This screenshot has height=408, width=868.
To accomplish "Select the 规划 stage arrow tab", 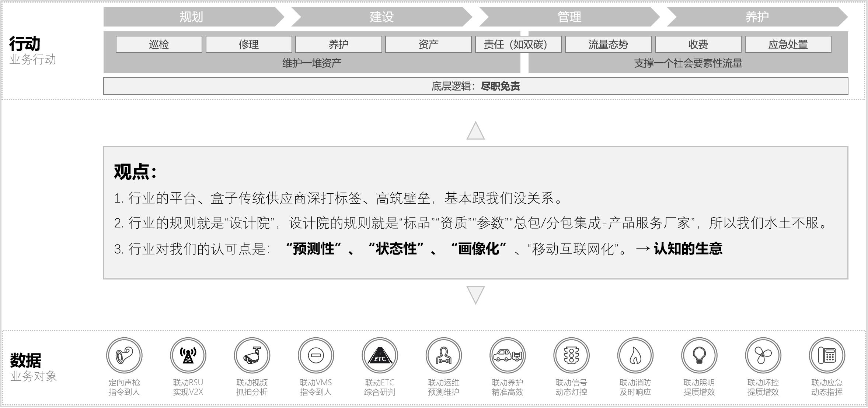I will tap(191, 17).
